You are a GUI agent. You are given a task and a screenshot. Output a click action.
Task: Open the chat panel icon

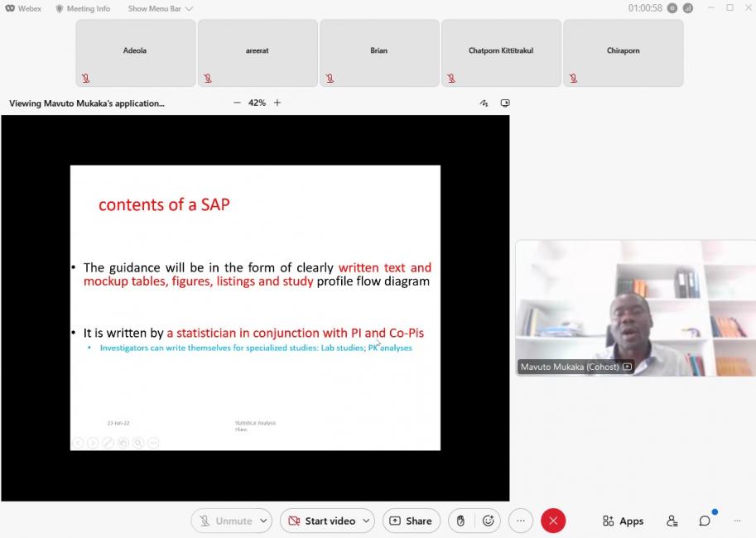[x=705, y=521]
